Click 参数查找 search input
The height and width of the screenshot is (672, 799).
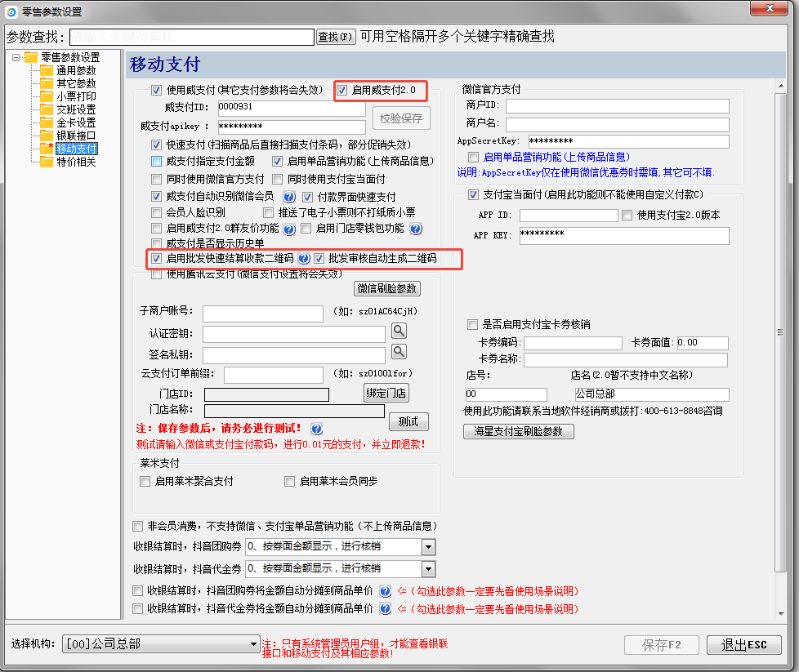[192, 38]
